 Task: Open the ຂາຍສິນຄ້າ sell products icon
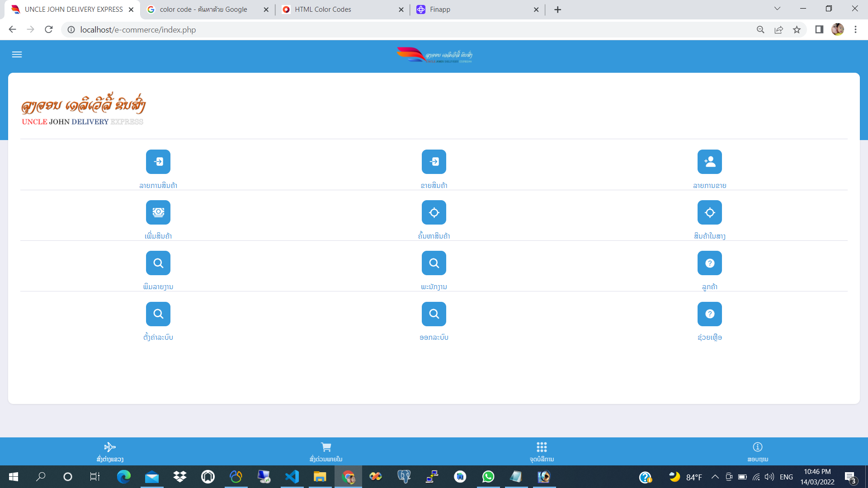434,162
